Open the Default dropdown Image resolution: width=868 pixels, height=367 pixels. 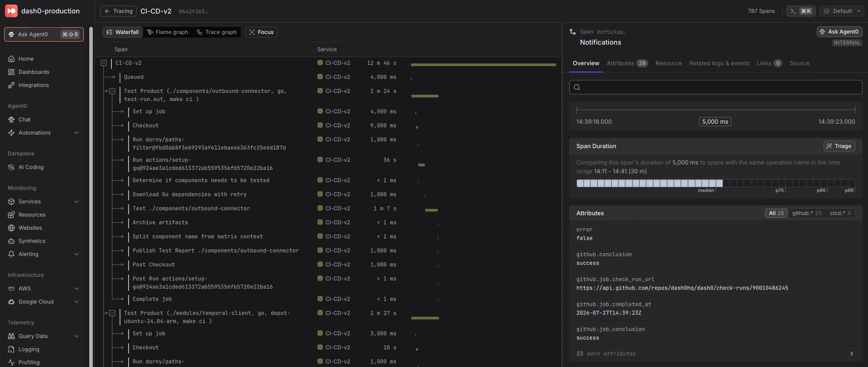(x=842, y=11)
